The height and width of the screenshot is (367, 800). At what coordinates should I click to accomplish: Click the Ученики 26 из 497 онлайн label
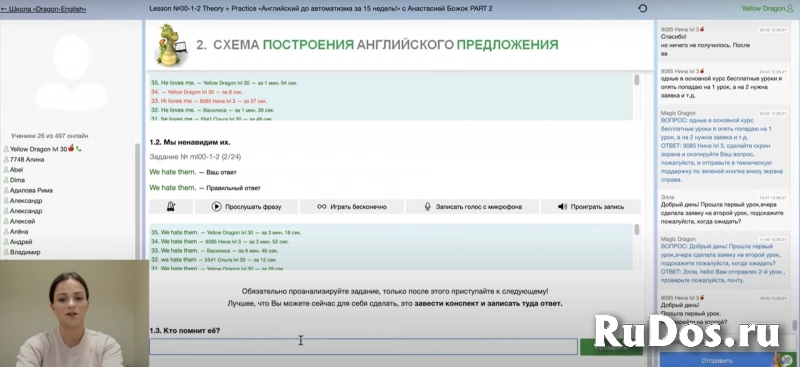49,136
